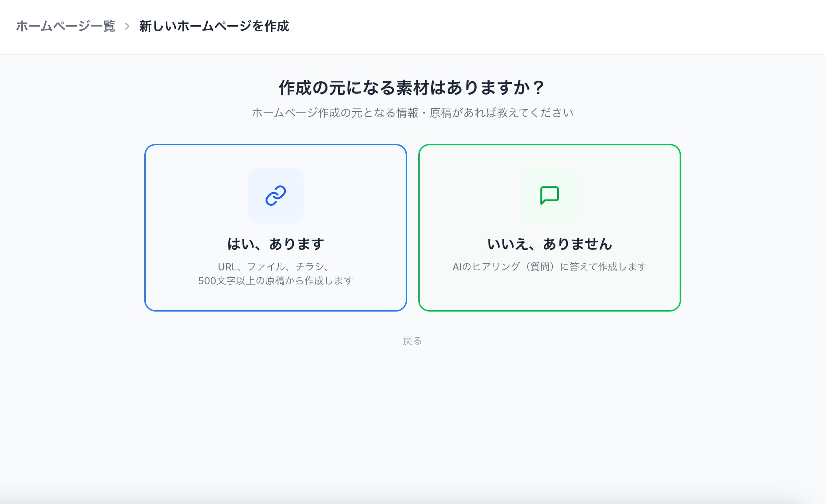Click the breadcrumb chevron separator
This screenshot has height=504, width=825.
(x=127, y=26)
